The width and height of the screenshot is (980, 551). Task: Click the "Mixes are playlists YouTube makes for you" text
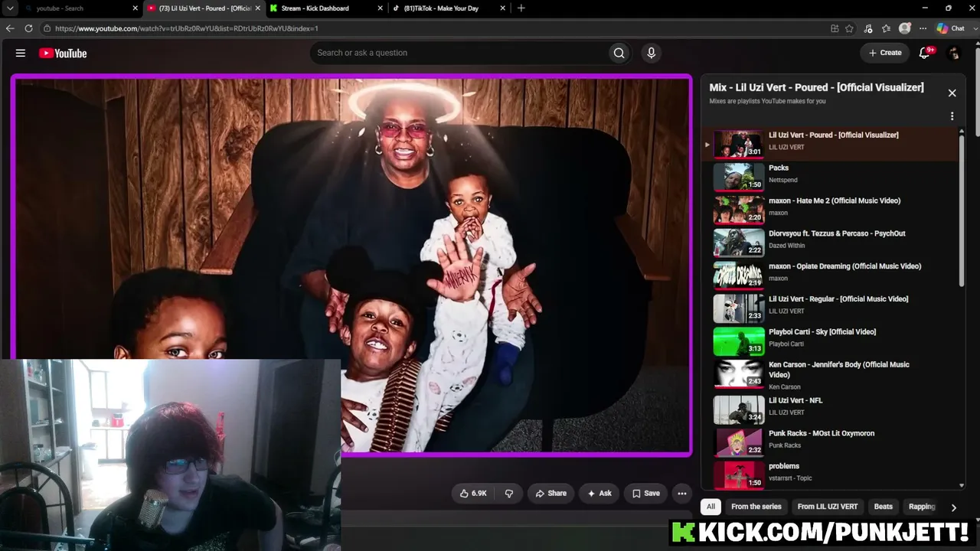(x=767, y=101)
